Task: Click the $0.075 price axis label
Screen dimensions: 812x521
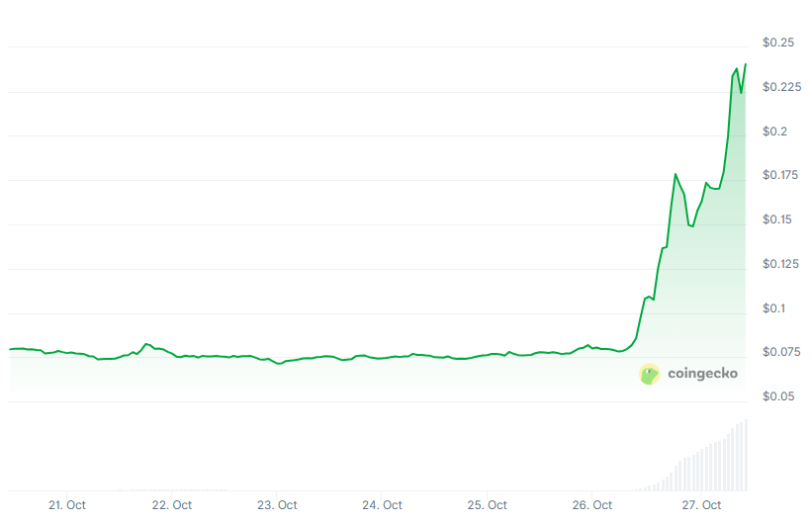Action: click(x=782, y=352)
